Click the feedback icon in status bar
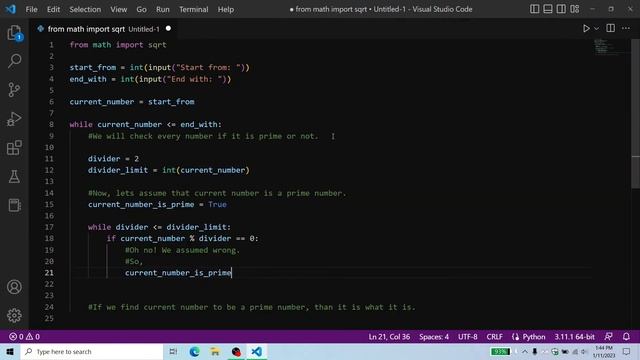The width and height of the screenshot is (640, 360). 608,337
